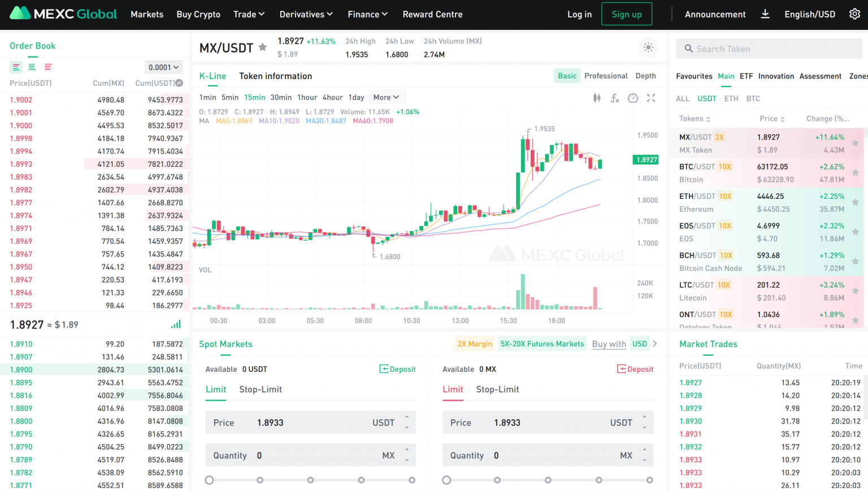Expand the More time intervals dropdown

coord(386,97)
